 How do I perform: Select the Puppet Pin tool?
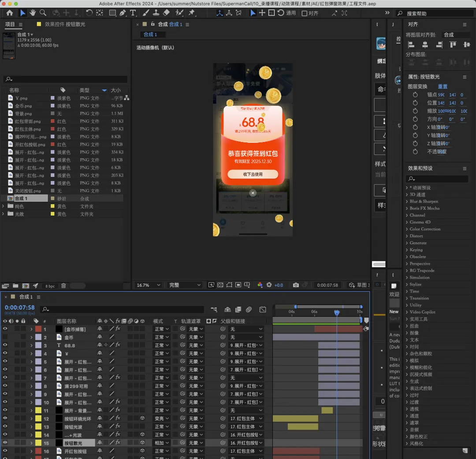coord(192,13)
